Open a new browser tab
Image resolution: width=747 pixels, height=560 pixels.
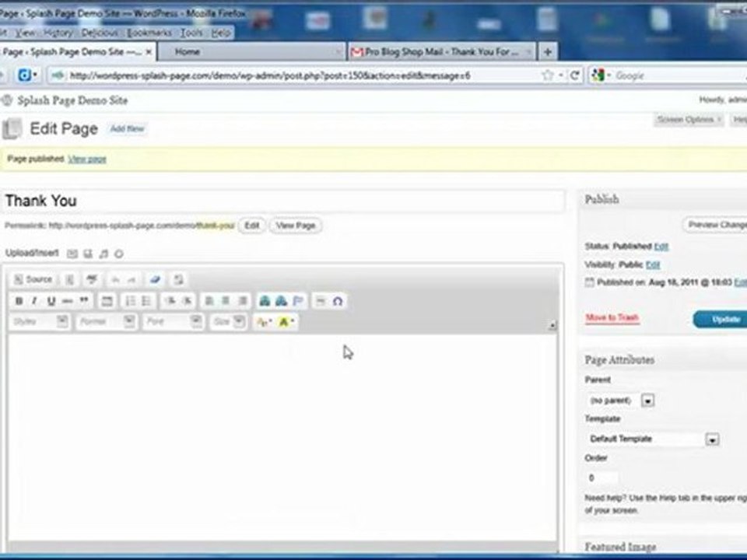(x=548, y=52)
